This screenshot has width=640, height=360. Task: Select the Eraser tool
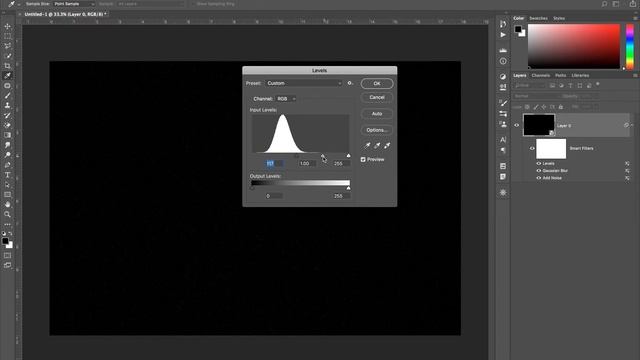tap(7, 125)
